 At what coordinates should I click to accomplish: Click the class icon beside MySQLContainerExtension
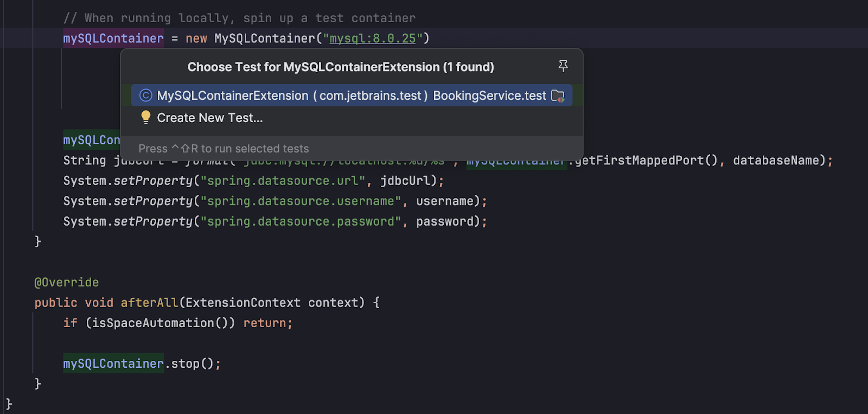pos(145,95)
